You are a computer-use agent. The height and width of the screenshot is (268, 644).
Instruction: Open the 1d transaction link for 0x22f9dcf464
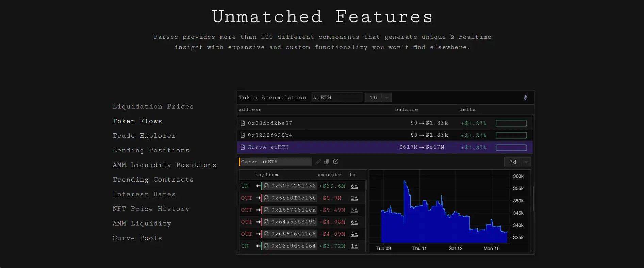[x=354, y=246]
